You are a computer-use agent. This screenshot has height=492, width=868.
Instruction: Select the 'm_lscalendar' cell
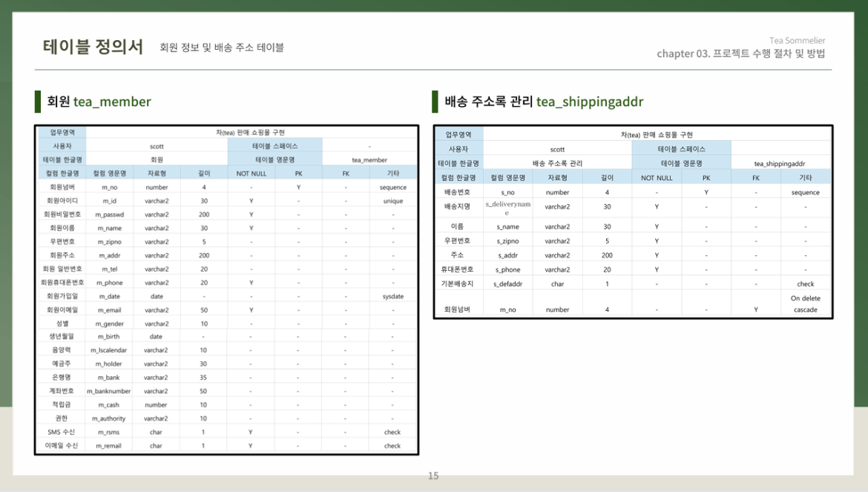click(x=108, y=350)
